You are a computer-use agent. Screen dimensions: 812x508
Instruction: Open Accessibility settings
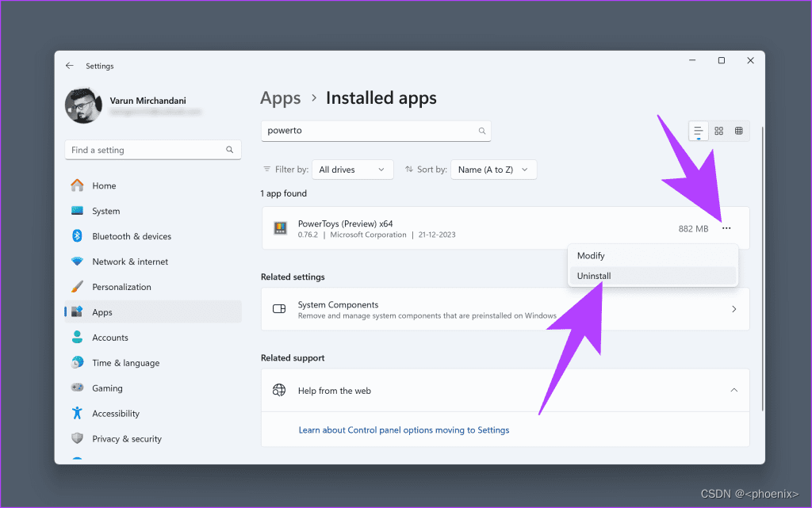coord(153,414)
